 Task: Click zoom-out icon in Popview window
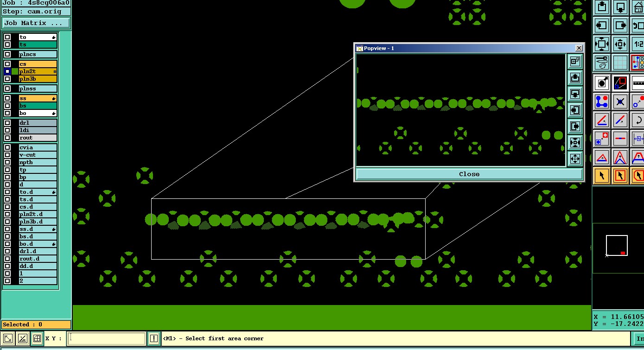point(575,159)
